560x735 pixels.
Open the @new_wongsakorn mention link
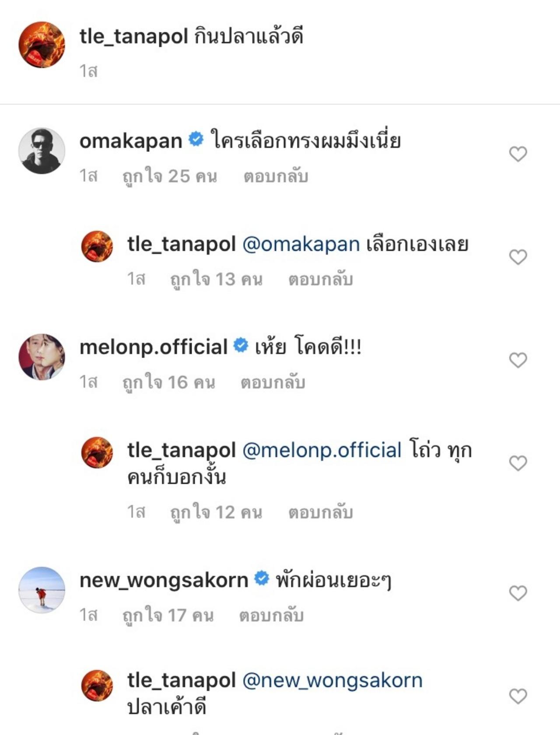point(332,681)
